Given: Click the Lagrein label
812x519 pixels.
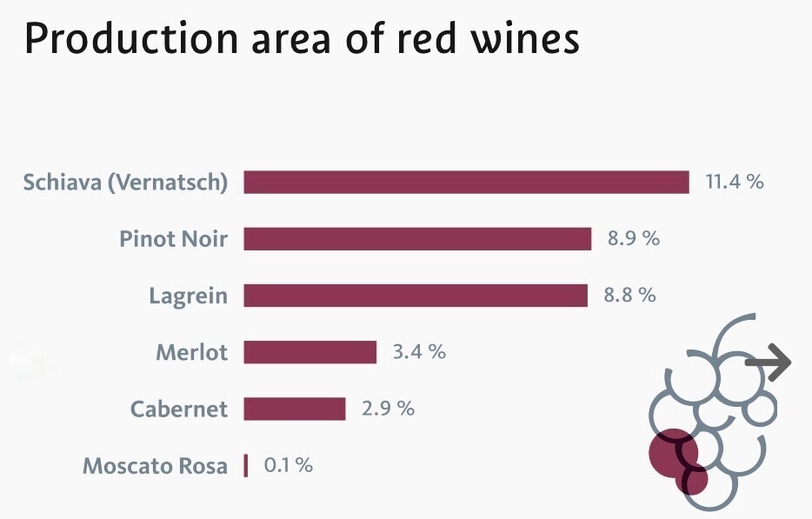Looking at the screenshot, I should [189, 296].
